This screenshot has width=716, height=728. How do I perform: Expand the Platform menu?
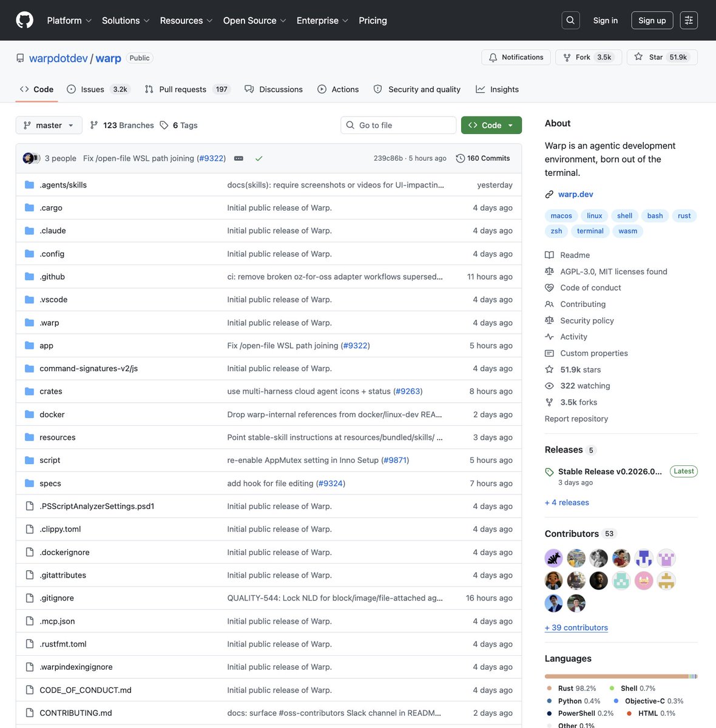pyautogui.click(x=69, y=20)
